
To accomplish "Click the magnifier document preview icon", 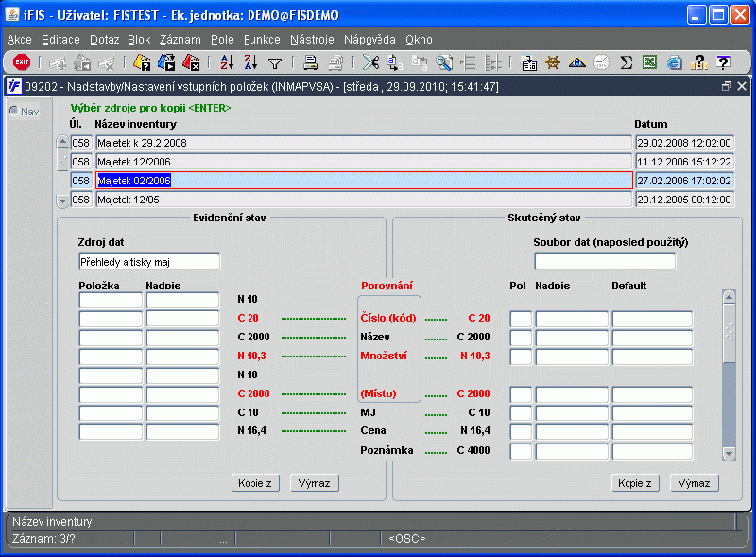I will [x=444, y=62].
